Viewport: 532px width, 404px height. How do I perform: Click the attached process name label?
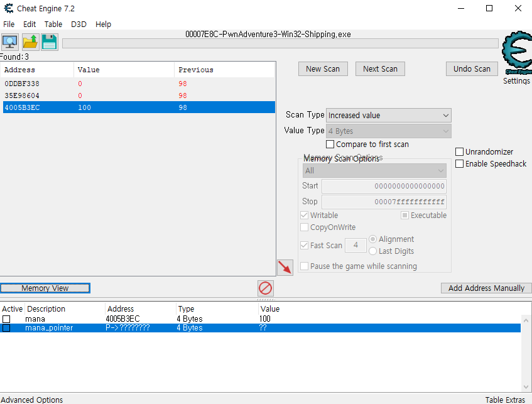point(268,35)
